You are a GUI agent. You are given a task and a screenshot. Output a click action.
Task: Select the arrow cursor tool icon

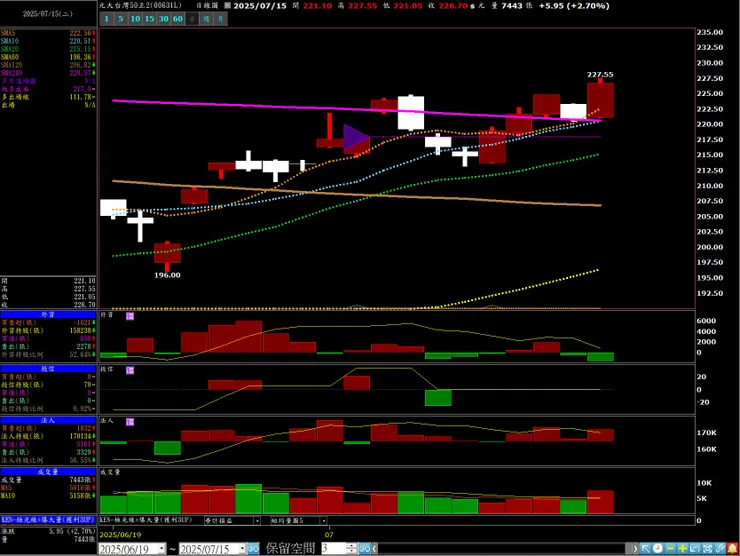click(x=646, y=548)
